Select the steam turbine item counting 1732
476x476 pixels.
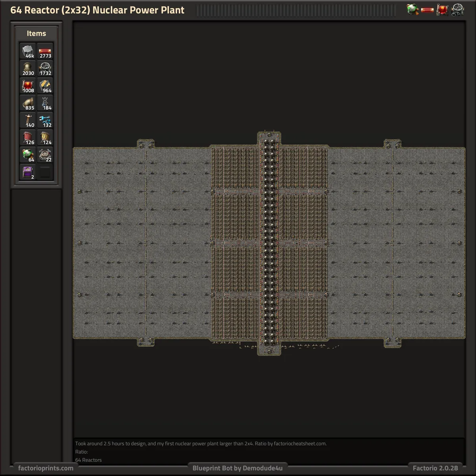pos(45,69)
